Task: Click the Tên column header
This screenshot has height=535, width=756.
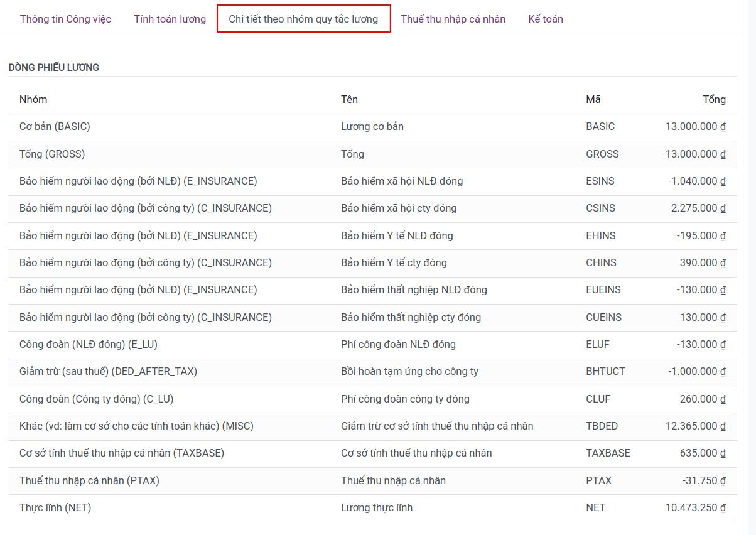Action: [x=348, y=99]
